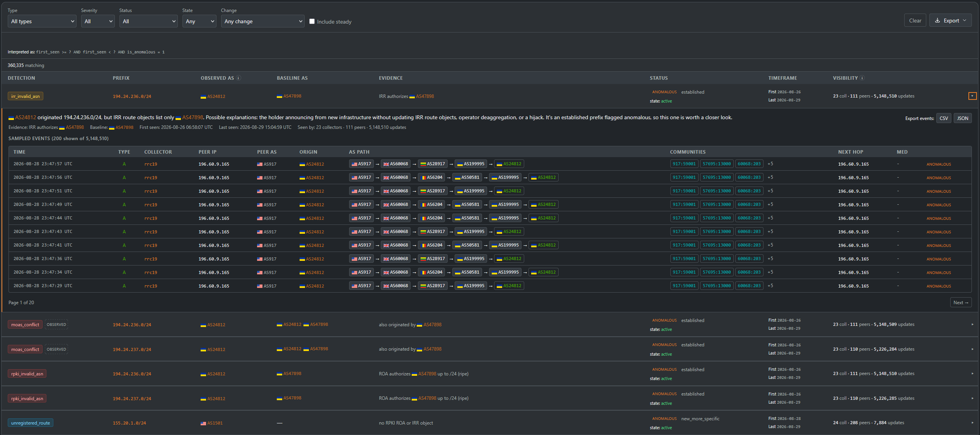Expand the rpki_invalid_asn 194.24.236.0/24 row
Viewport: 980px width, 435px height.
coord(972,373)
